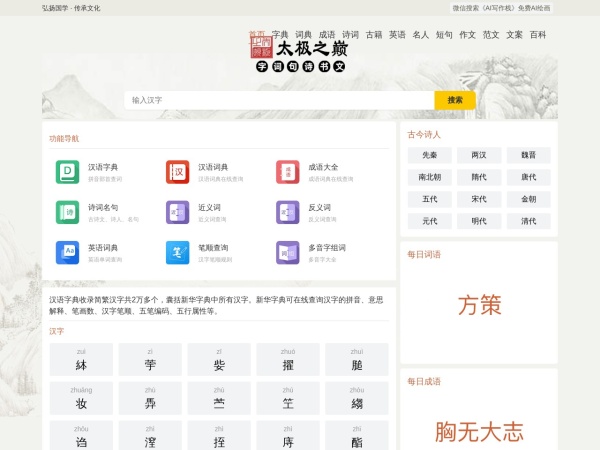The width and height of the screenshot is (600, 450).
Task: Open the 百科 navigation item
Action: click(538, 34)
